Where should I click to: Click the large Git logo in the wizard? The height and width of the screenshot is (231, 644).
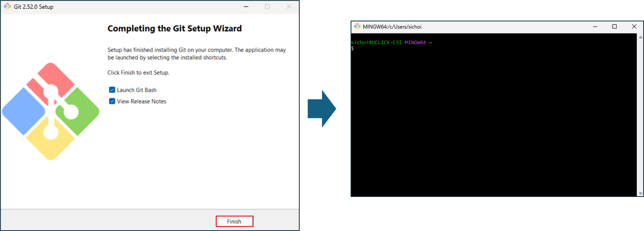[50, 111]
